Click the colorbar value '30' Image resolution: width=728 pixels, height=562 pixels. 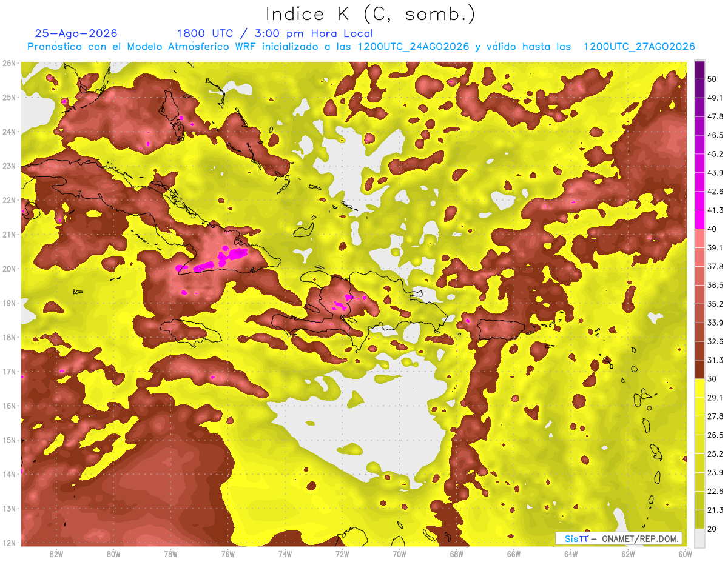click(x=713, y=379)
